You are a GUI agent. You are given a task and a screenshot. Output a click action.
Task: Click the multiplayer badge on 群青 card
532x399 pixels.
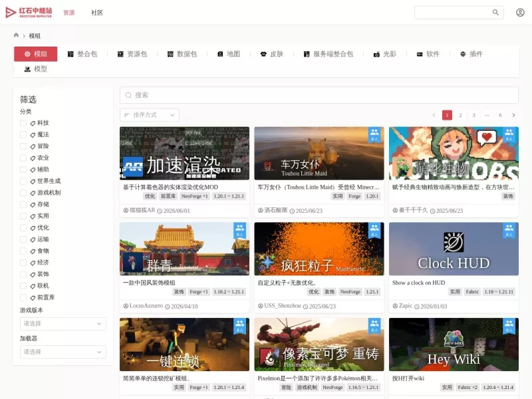pyautogui.click(x=239, y=230)
